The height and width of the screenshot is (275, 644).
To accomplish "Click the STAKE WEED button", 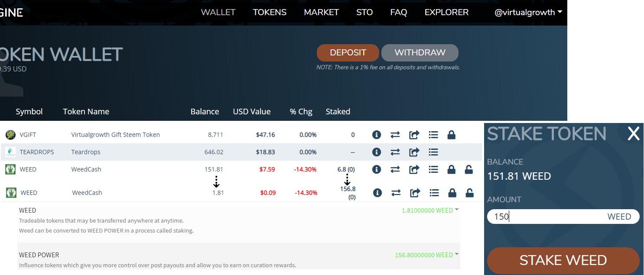I will 563,260.
